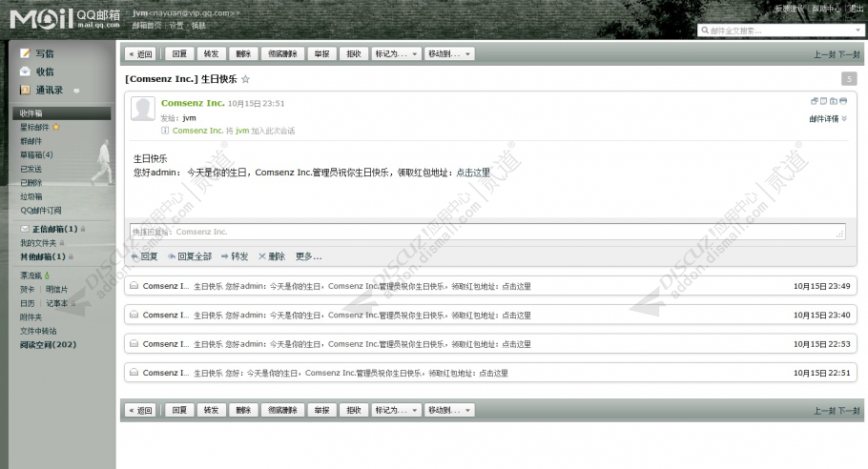Image resolution: width=868 pixels, height=469 pixels.
Task: Open 附件夹 attachments folder
Action: pos(31,316)
